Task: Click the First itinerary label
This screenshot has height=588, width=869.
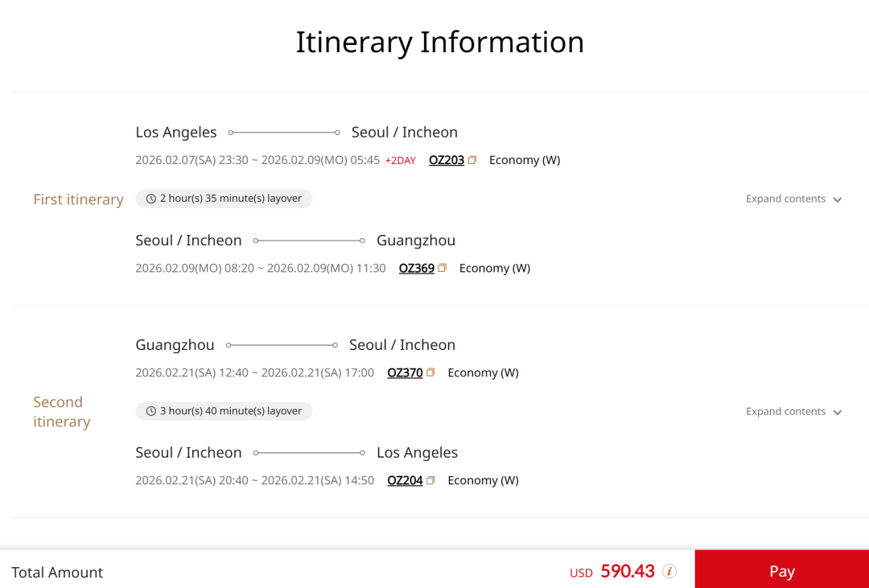Action: point(78,199)
